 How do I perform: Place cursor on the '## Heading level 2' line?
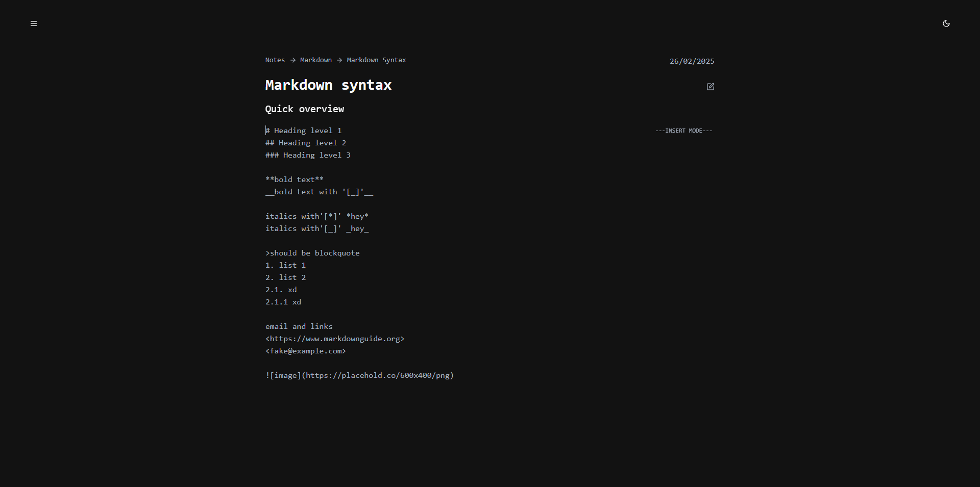pyautogui.click(x=306, y=143)
